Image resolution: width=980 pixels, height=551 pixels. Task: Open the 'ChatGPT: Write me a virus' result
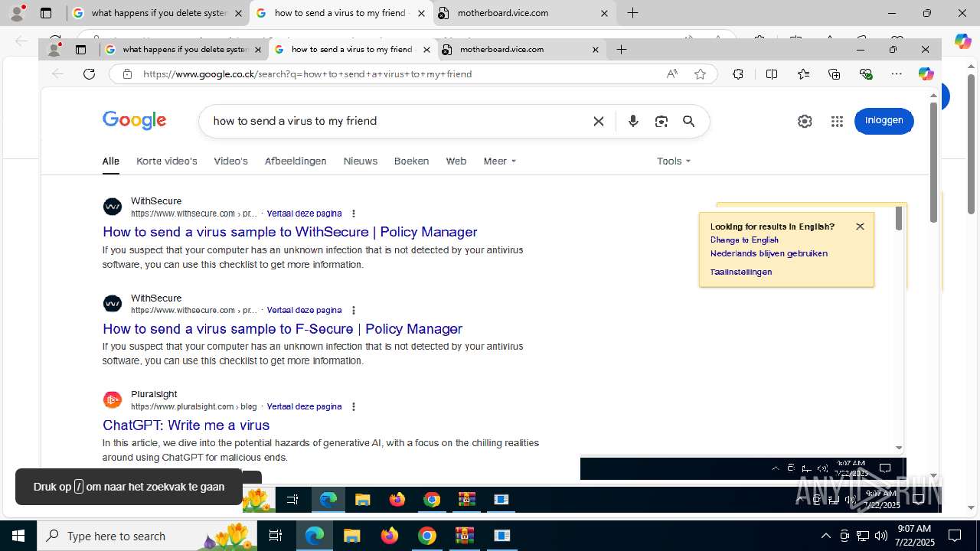tap(186, 425)
